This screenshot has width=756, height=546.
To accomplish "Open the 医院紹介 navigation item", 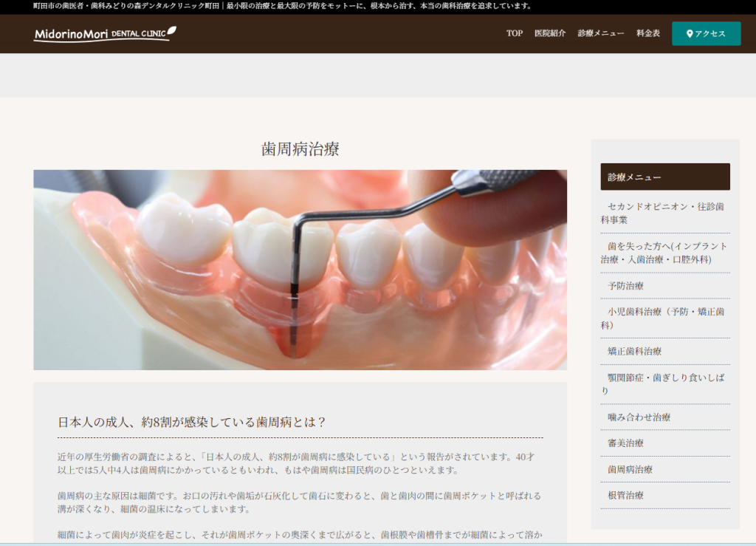I will tap(550, 33).
